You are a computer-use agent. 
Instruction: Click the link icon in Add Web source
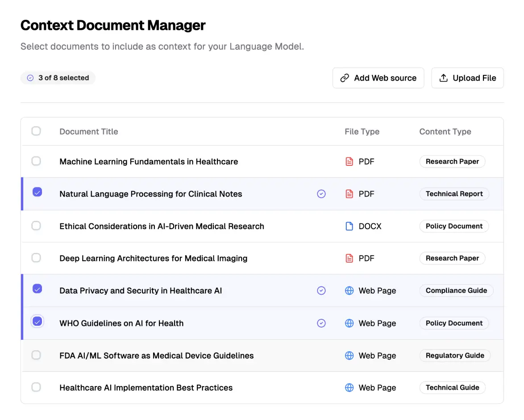click(345, 78)
